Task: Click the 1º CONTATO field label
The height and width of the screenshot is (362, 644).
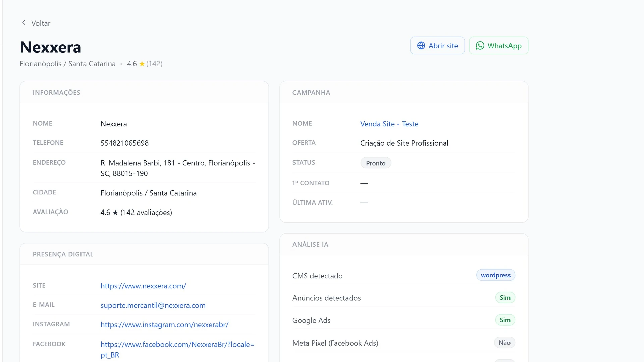Action: point(311,183)
